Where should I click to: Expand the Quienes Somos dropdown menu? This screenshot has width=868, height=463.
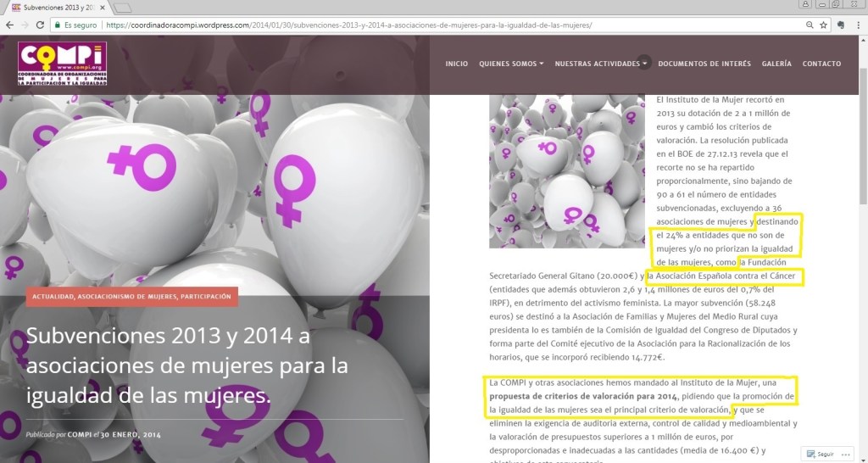511,64
